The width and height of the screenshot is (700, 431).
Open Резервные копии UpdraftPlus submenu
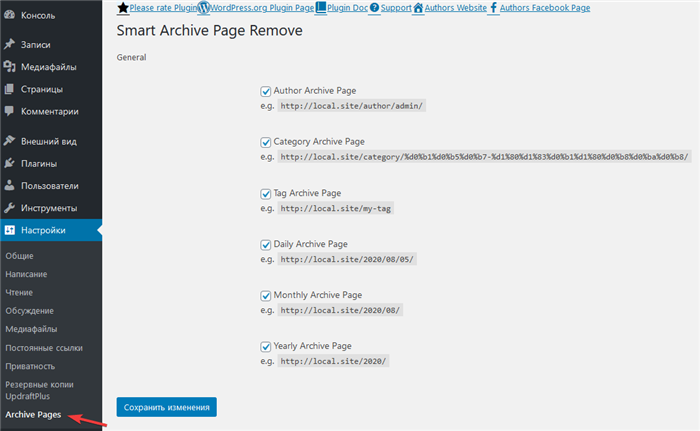pyautogui.click(x=39, y=390)
